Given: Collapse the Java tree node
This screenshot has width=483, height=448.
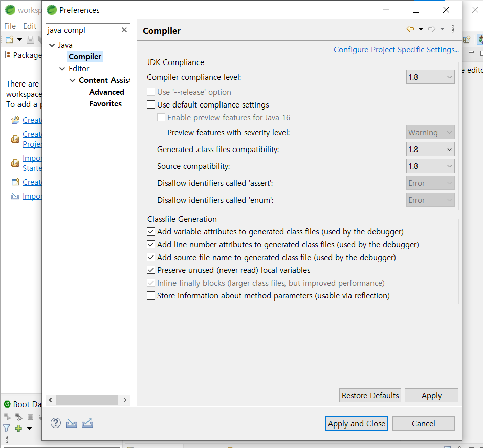Looking at the screenshot, I should pyautogui.click(x=52, y=45).
